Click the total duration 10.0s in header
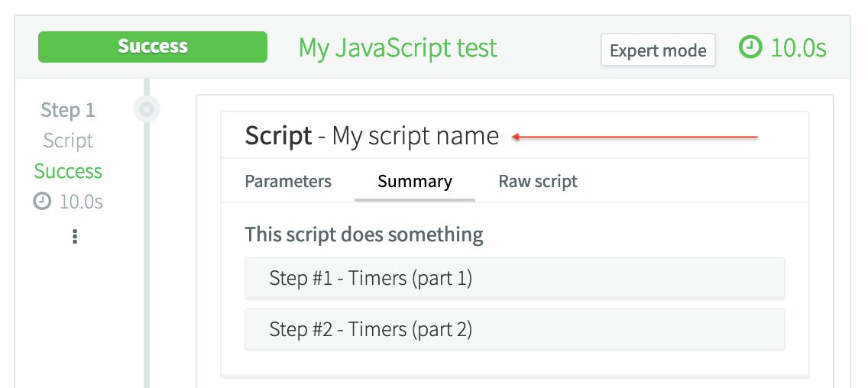Image resolution: width=868 pixels, height=388 pixels. [x=798, y=48]
